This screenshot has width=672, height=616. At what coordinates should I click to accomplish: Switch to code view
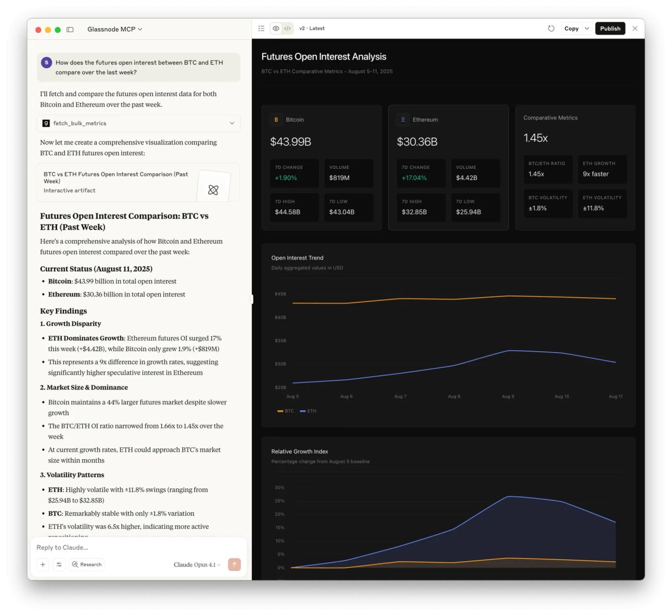[288, 28]
